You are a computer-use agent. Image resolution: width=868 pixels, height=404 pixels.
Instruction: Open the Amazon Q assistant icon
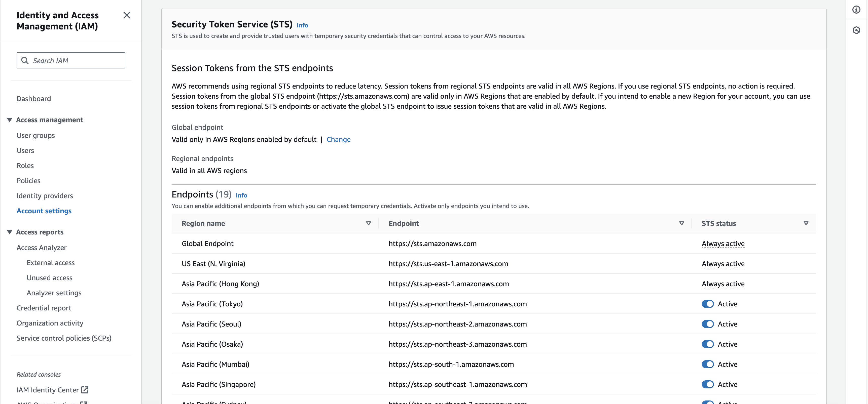(x=856, y=30)
